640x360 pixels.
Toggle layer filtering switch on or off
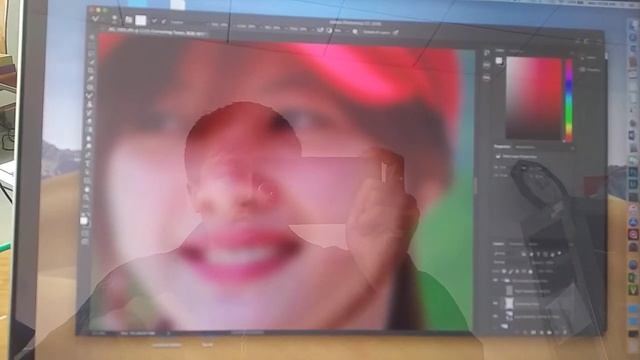tap(560, 253)
